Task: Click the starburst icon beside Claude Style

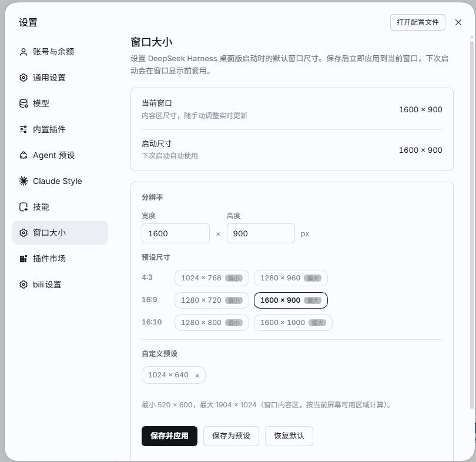Action: (x=24, y=181)
